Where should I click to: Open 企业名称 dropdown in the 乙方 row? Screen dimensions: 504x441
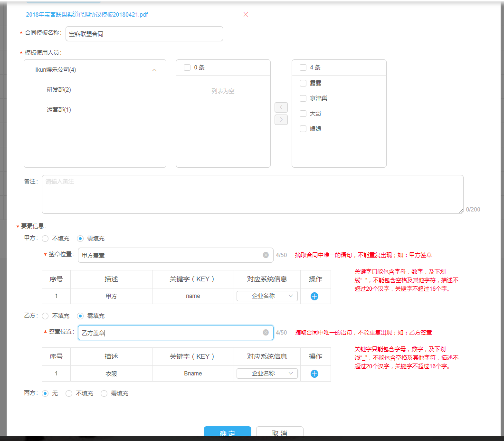click(267, 374)
